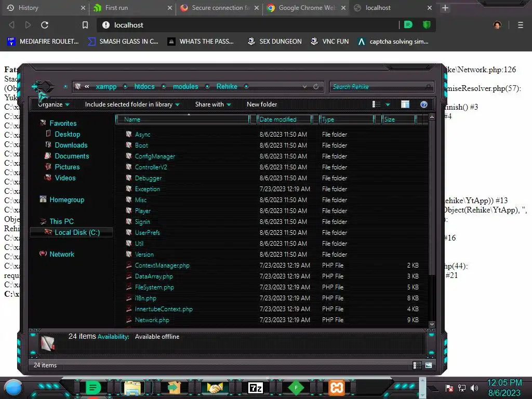Expand the address bar history dropdown
Viewport: 532px width, 399px height.
point(304,87)
